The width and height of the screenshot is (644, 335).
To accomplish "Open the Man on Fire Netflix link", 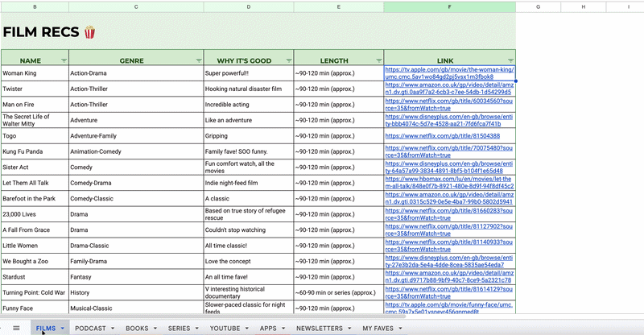I will (x=449, y=105).
